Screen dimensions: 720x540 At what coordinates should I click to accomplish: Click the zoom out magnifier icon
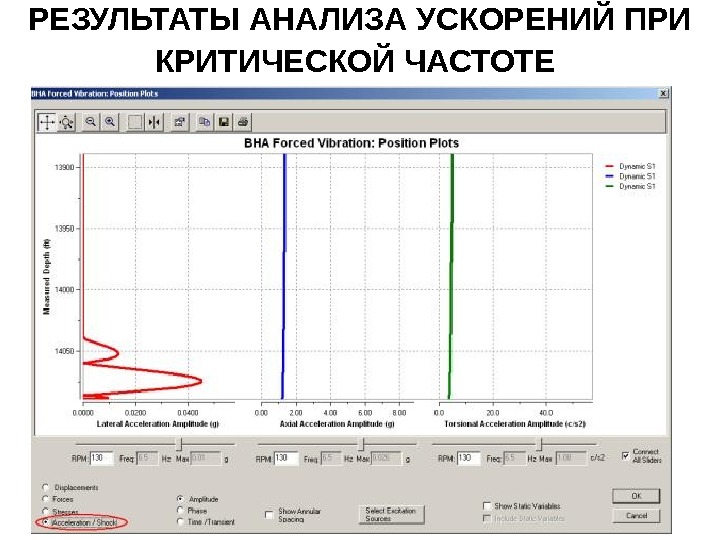click(x=90, y=122)
